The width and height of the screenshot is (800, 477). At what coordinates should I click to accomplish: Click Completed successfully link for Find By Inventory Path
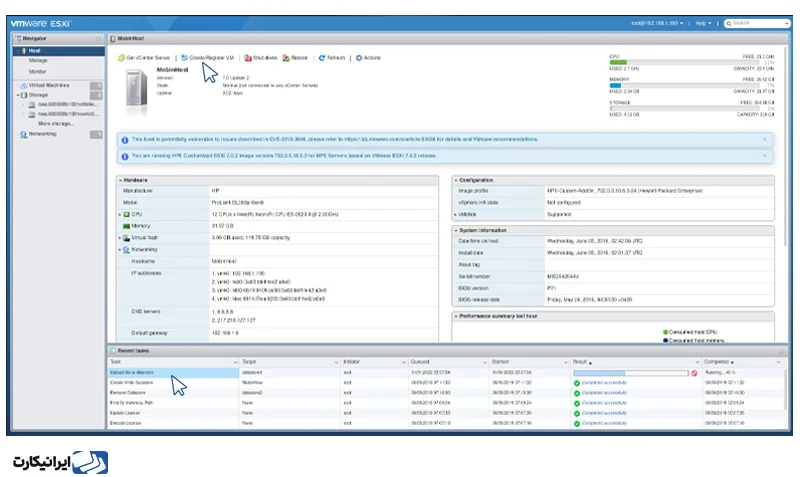tap(604, 403)
